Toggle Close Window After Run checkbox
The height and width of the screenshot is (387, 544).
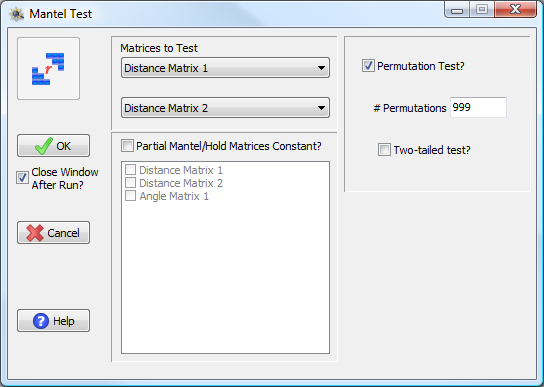(22, 178)
